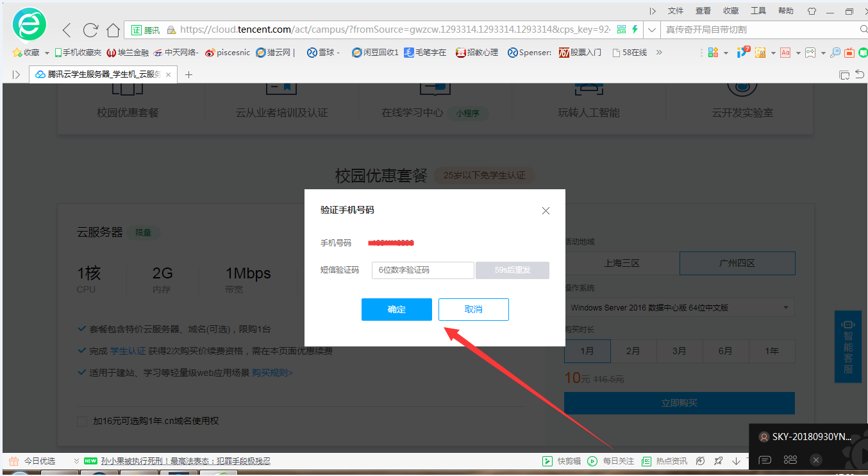868x476 pixels.
Task: Open the 收藏 bookmarks dropdown arrow
Action: (47, 53)
